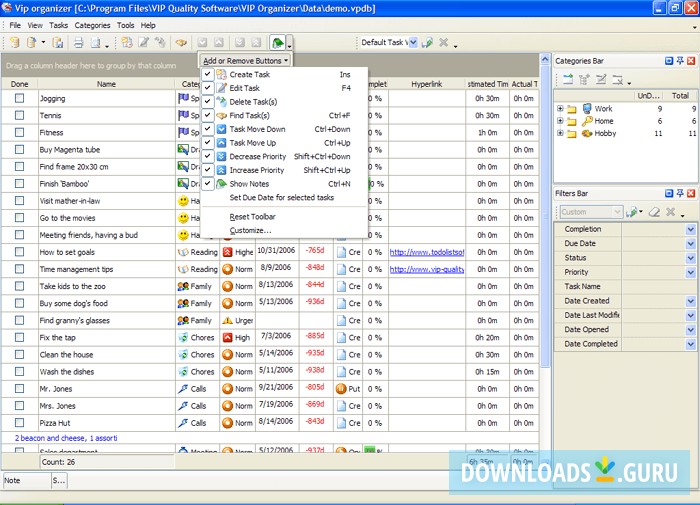Click the Decrease Priority toolbar icon

[x=240, y=43]
